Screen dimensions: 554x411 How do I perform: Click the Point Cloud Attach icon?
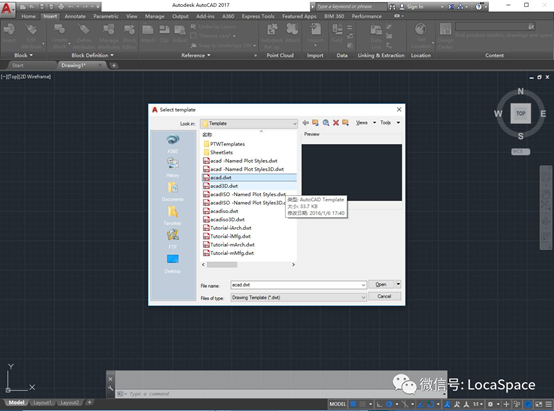[292, 29]
